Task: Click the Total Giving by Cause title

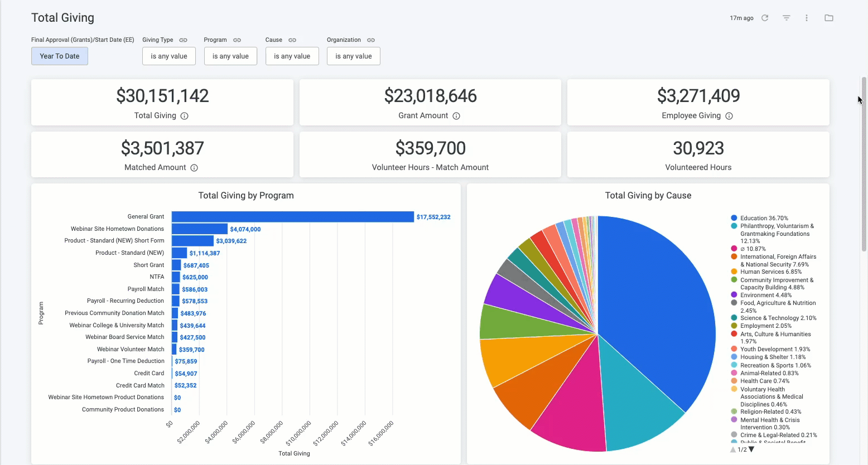Action: (x=648, y=196)
